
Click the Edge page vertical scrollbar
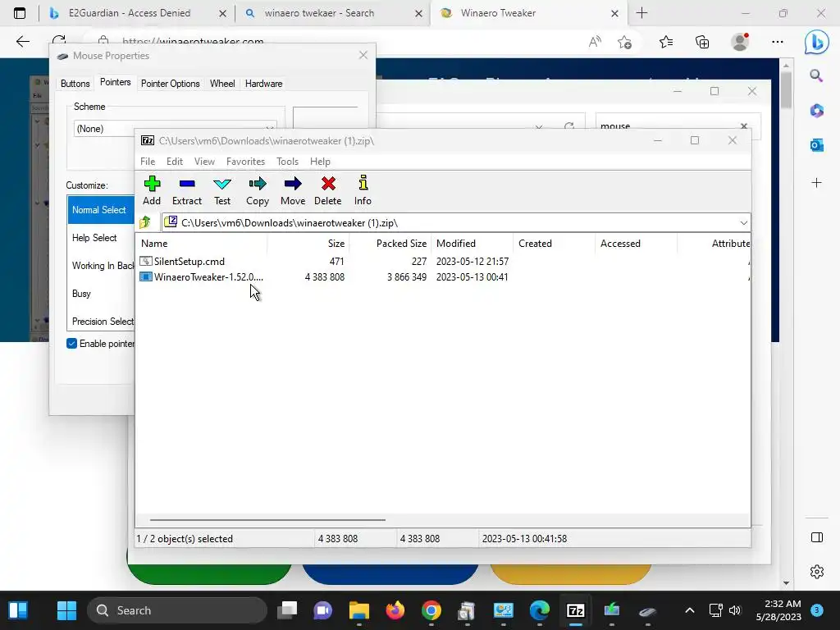pos(786,89)
